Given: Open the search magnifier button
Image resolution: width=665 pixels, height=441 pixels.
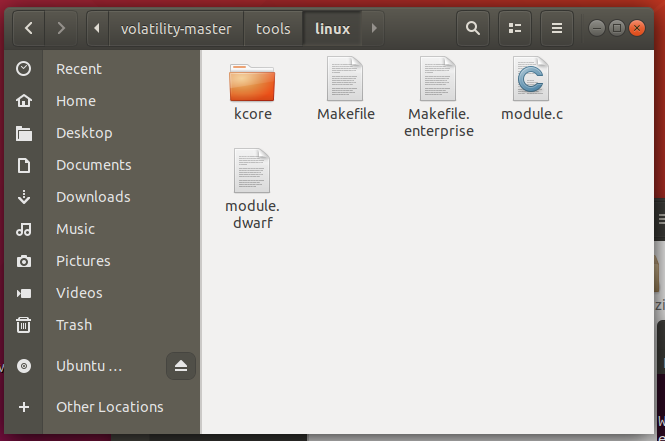Looking at the screenshot, I should tap(473, 28).
